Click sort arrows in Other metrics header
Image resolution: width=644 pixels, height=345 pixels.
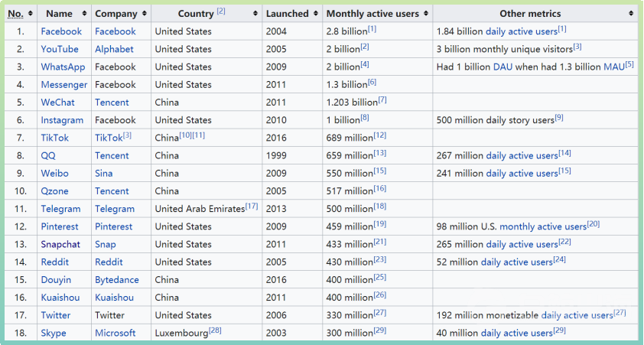coord(631,14)
